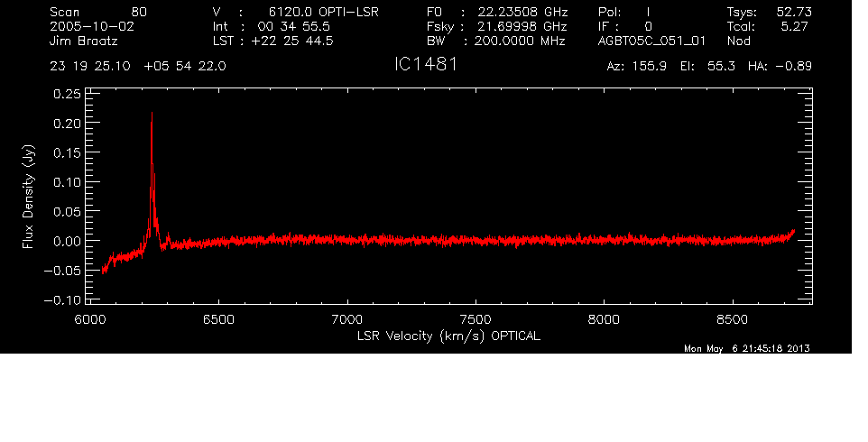This screenshot has width=868, height=442.
Task: Select the scan number 80
Action: pyautogui.click(x=139, y=12)
